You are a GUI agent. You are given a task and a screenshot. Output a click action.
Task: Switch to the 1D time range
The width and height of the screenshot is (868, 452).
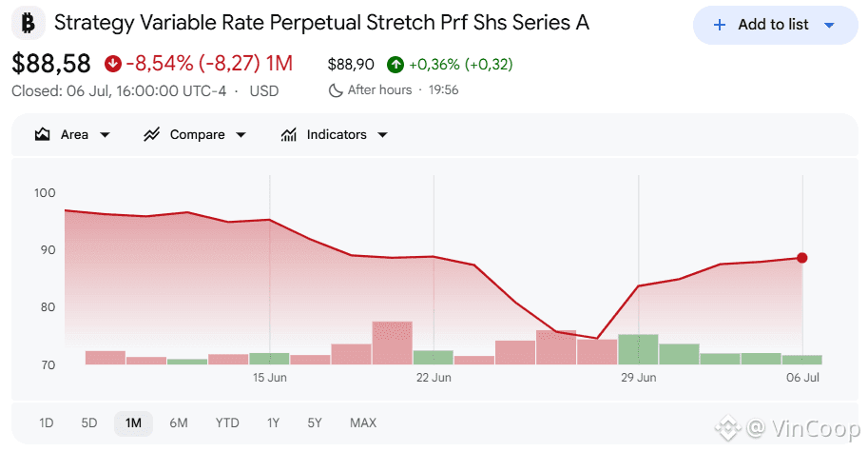(x=47, y=423)
